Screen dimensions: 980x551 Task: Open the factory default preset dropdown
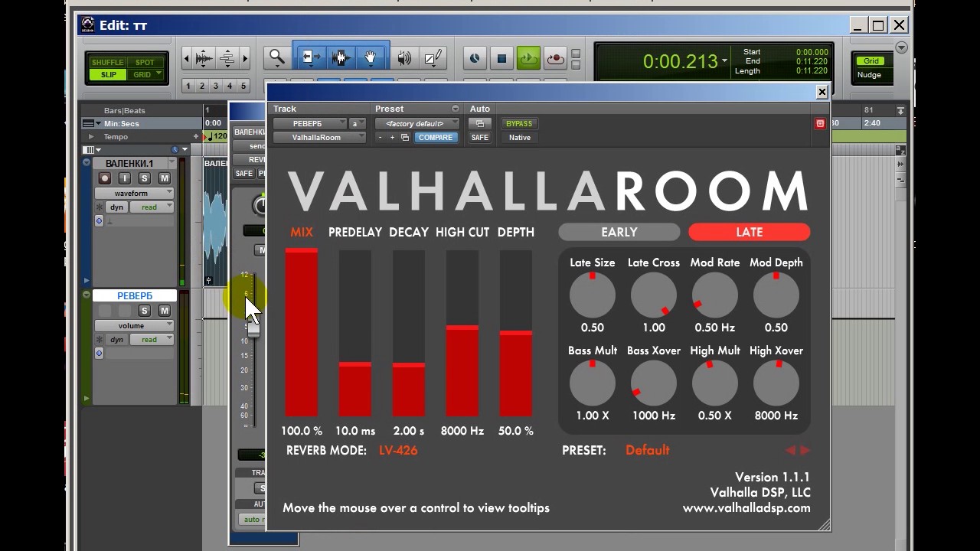[x=416, y=123]
